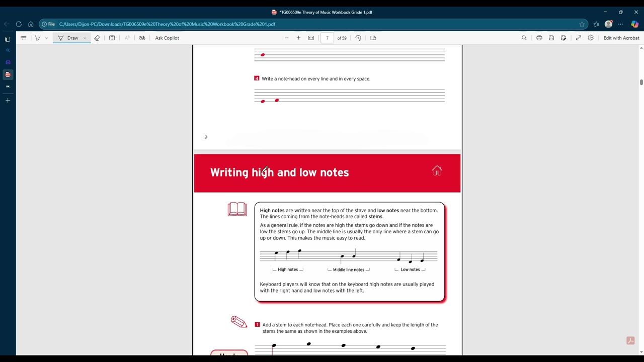Click the address bar file URL
Image resolution: width=644 pixels, height=362 pixels.
[167, 24]
